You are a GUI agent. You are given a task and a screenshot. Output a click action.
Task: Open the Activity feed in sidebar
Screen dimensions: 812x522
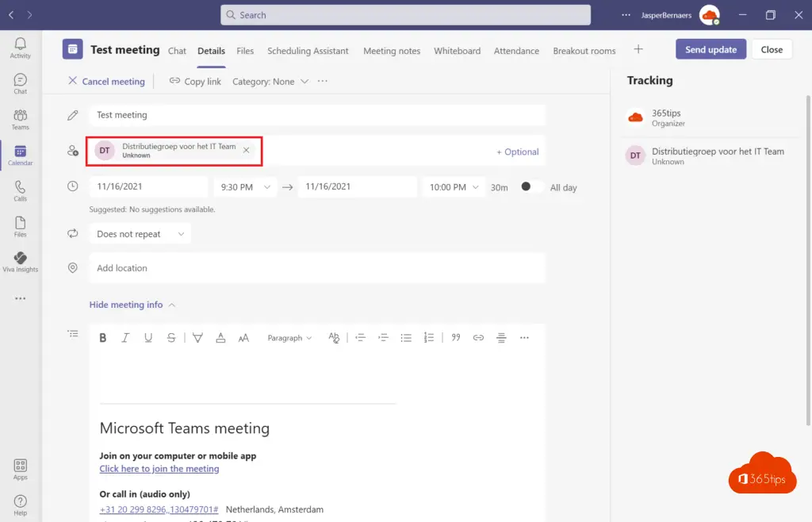[x=20, y=48]
